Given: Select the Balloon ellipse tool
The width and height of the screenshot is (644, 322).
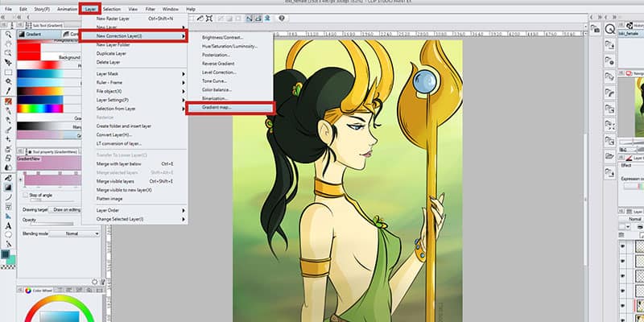Looking at the screenshot, I should [8, 235].
